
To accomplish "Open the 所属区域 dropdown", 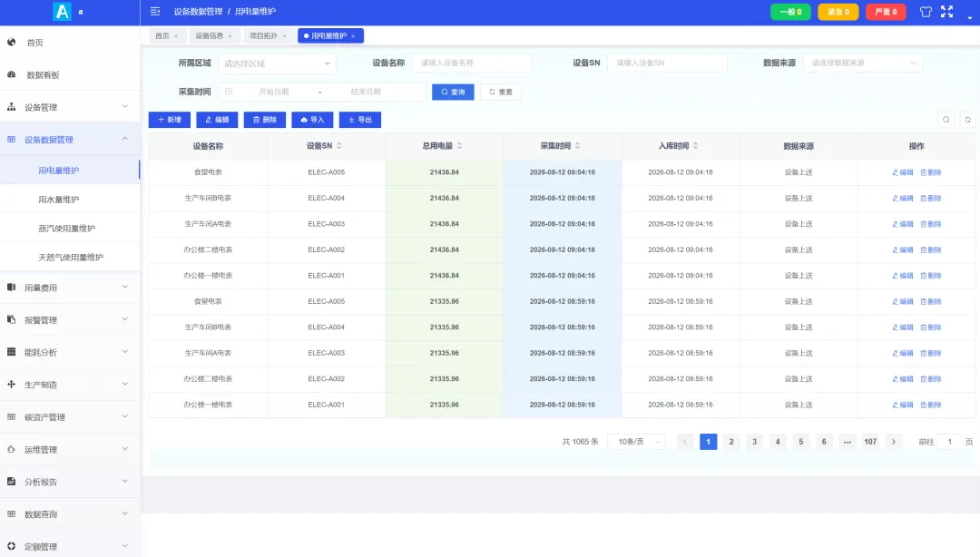I will (x=278, y=64).
